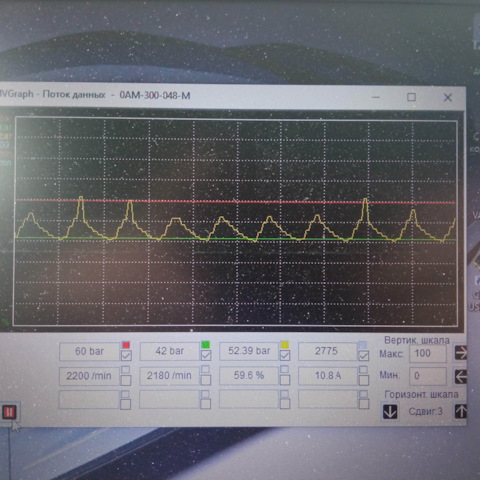This screenshot has width=480, height=480.
Task: Close the Поток данных window
Action: [x=448, y=97]
